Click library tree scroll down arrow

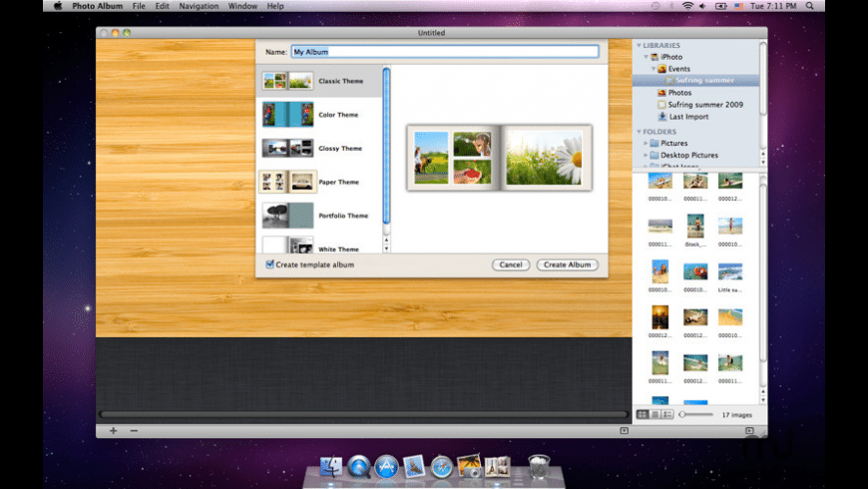(x=763, y=163)
